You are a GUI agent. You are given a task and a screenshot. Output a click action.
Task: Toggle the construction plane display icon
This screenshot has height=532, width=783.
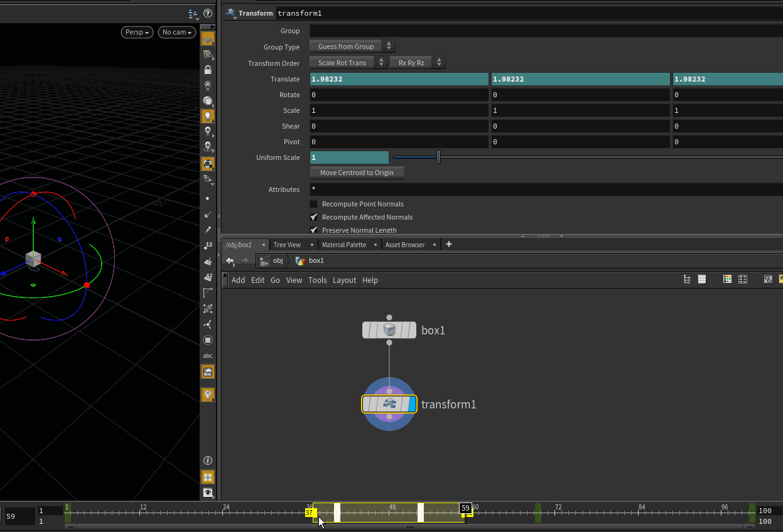click(x=208, y=39)
